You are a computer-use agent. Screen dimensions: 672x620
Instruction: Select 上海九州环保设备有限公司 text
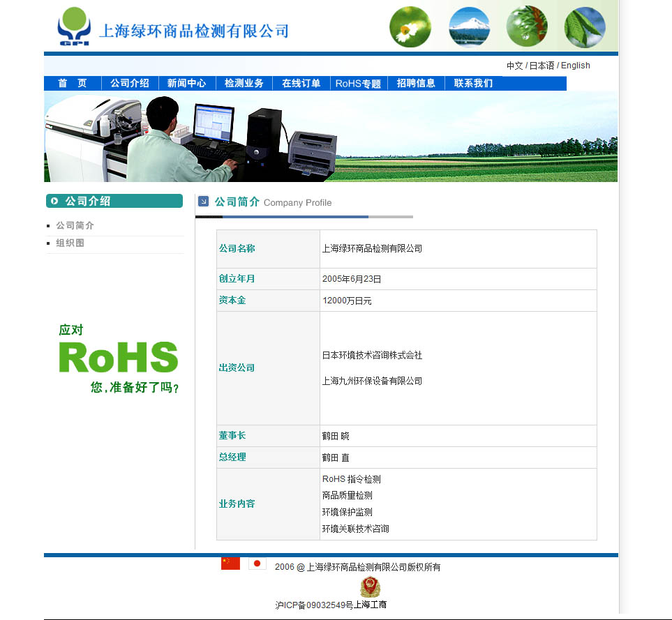pos(372,381)
